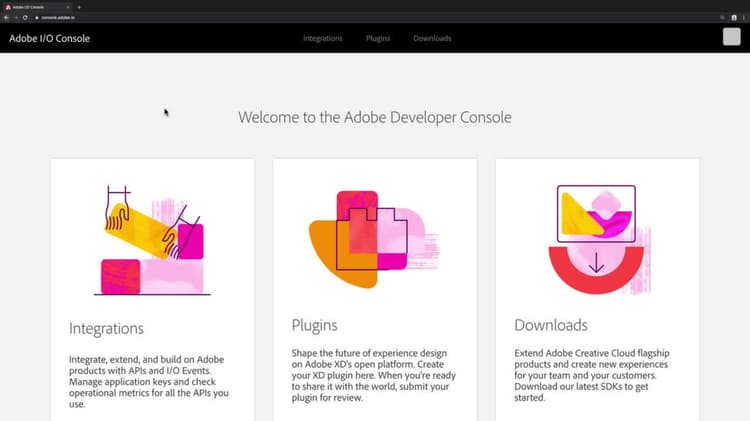Close the Adobe I/O Console browser tab
The height and width of the screenshot is (421, 750).
[68, 7]
